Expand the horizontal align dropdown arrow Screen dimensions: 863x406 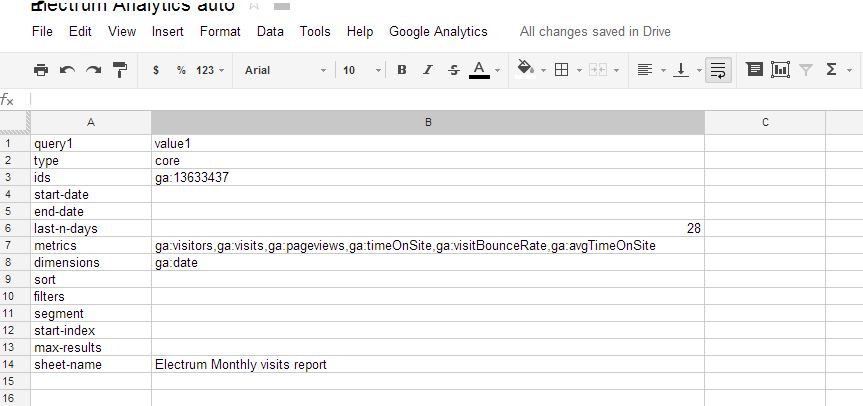[663, 70]
